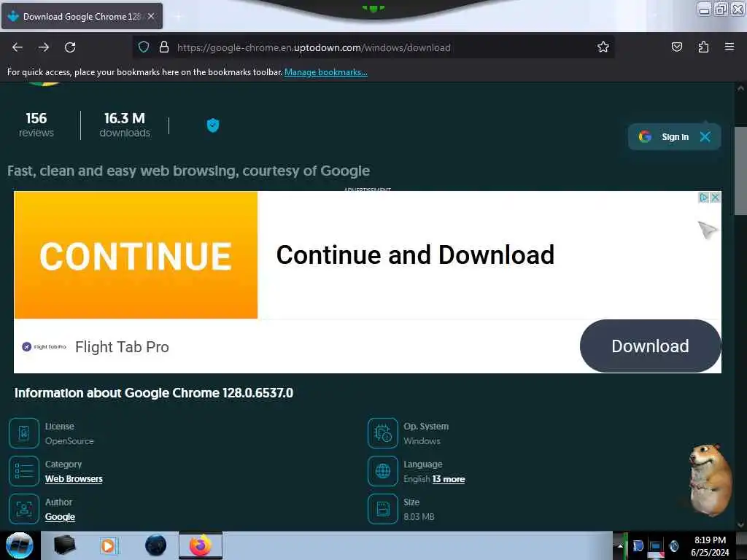Click the Op. System icon
The width and height of the screenshot is (747, 560).
(382, 433)
